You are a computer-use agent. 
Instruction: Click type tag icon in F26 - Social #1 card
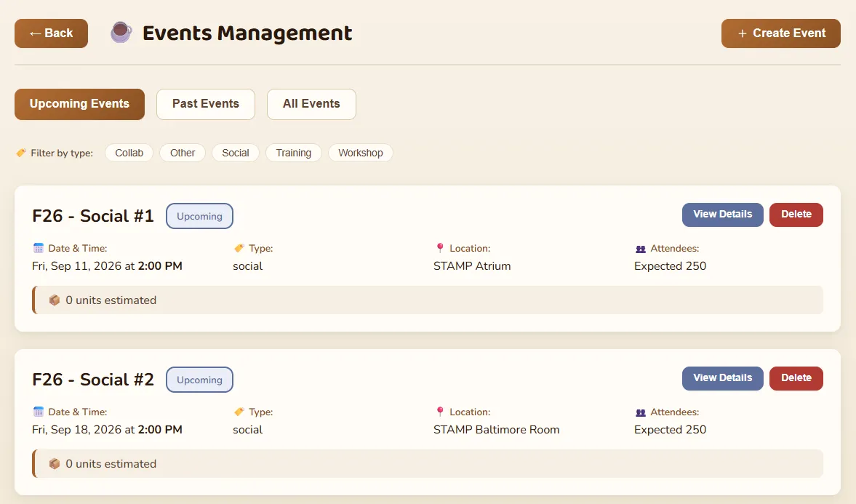(239, 249)
